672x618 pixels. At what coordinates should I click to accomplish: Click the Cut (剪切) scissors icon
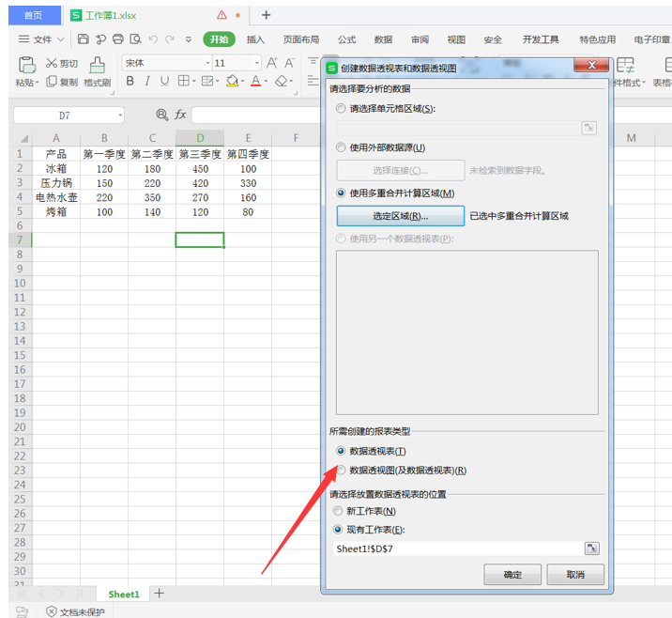click(52, 63)
